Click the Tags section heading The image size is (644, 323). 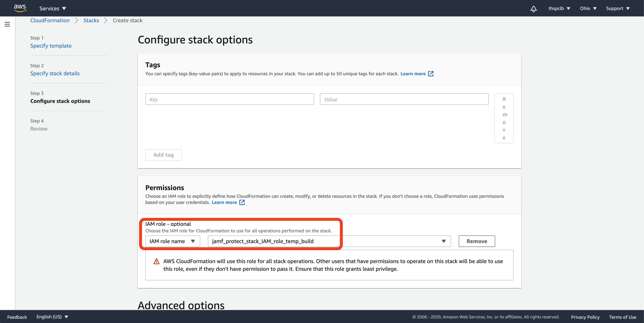pos(153,65)
